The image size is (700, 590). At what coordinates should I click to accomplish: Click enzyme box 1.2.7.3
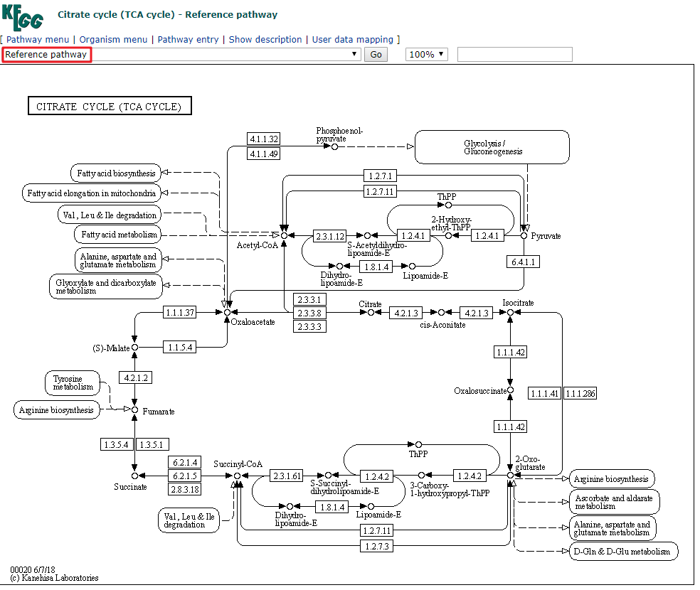tap(377, 546)
